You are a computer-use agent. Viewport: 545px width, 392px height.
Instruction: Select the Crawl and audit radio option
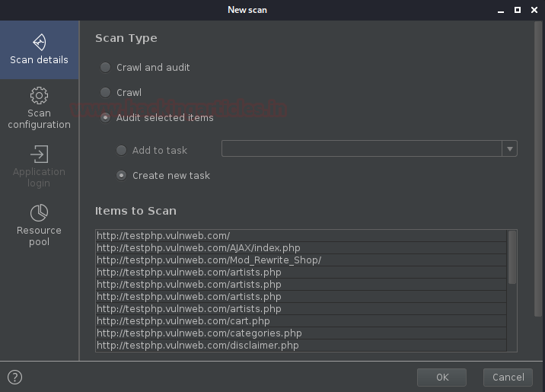[x=105, y=68]
